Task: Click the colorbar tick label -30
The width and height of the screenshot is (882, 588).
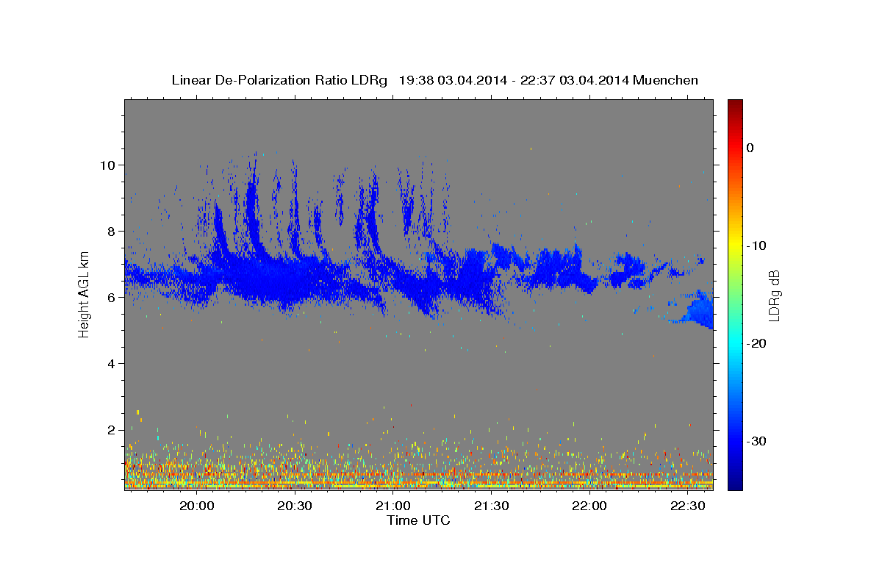Action: coord(757,441)
